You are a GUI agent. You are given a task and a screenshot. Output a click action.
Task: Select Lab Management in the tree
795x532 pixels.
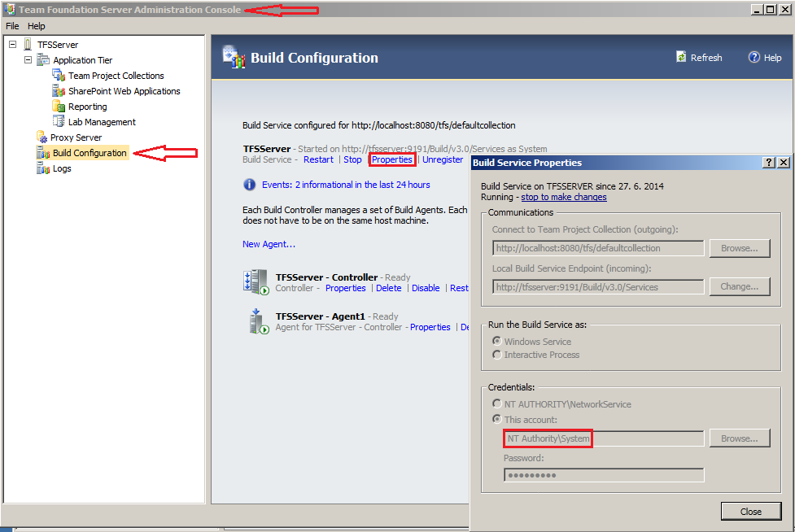click(102, 122)
